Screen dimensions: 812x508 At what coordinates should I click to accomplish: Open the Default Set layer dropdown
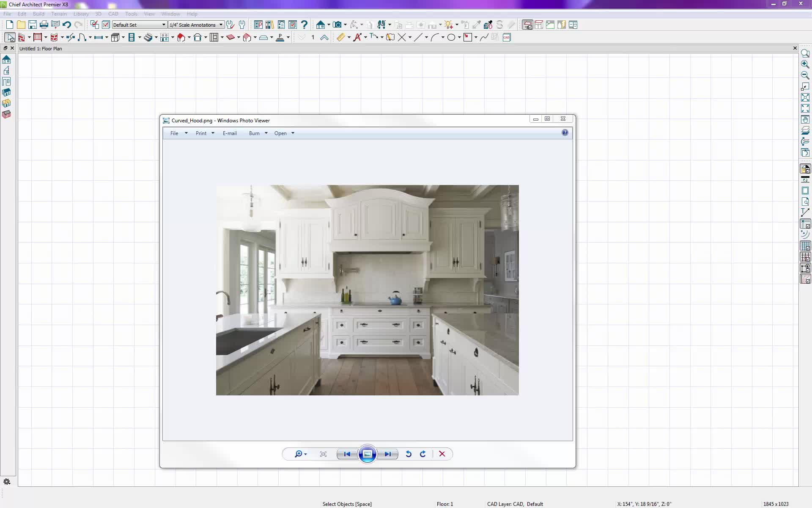(140, 25)
